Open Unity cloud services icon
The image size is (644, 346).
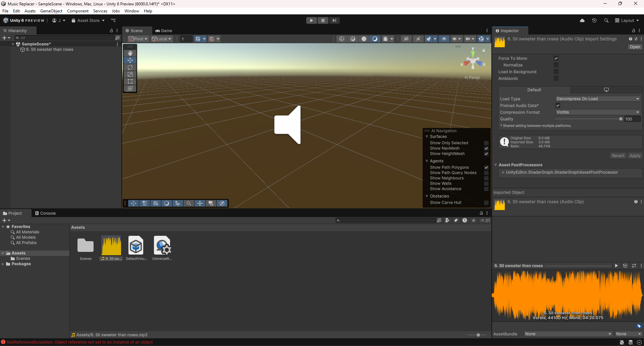(x=582, y=20)
